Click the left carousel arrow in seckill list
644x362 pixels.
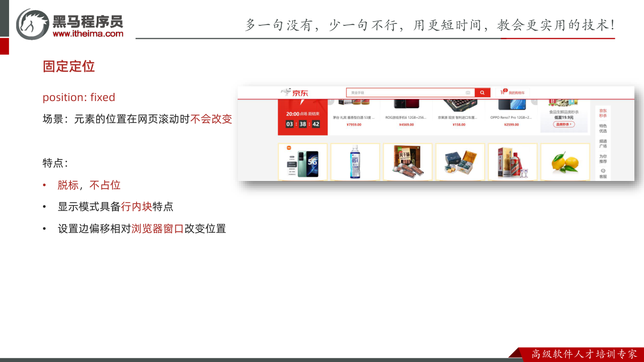point(331,102)
